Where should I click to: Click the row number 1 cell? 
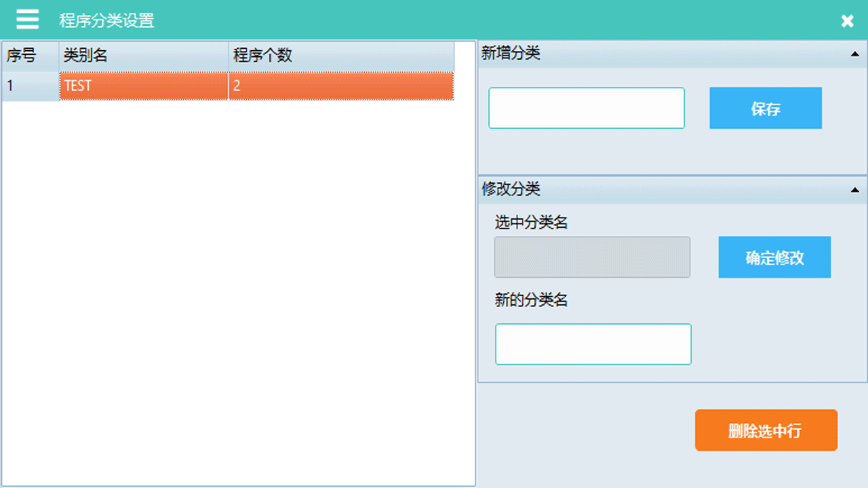pos(29,86)
